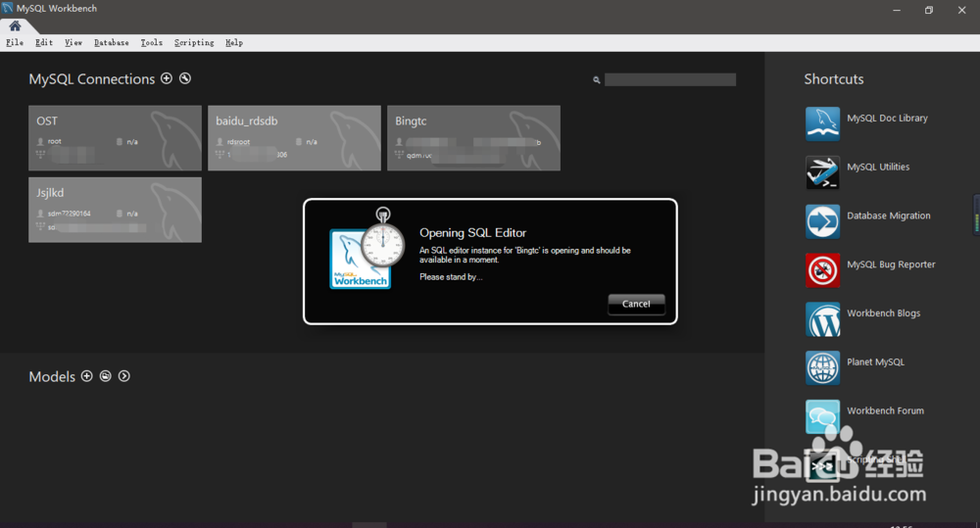Open the Home tab icon
Screen dimensions: 980x528
[15, 26]
